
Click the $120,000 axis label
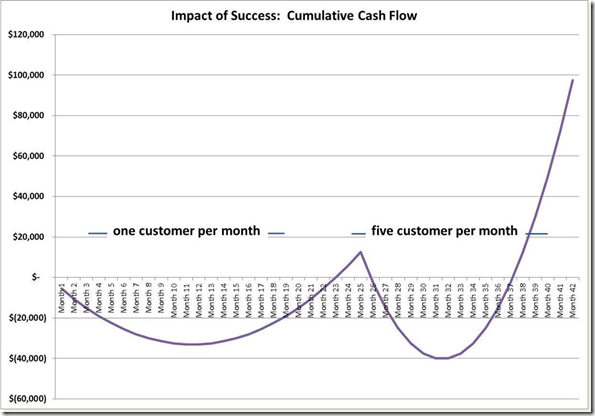pyautogui.click(x=26, y=35)
